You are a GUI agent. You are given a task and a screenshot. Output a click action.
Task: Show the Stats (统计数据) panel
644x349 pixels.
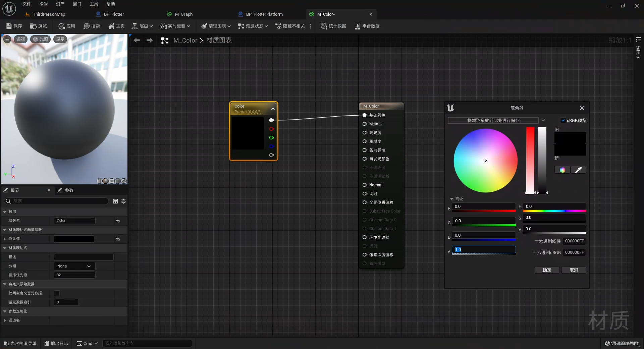point(333,26)
